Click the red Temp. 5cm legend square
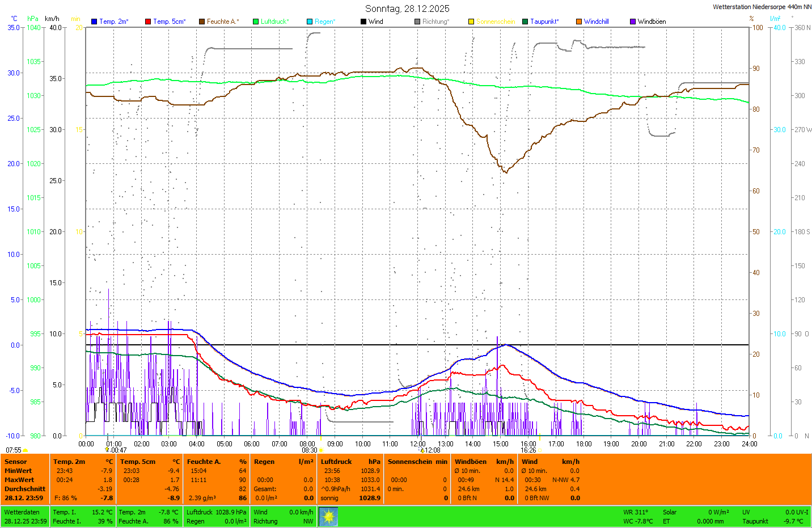Image resolution: width=812 pixels, height=528 pixels. point(148,22)
